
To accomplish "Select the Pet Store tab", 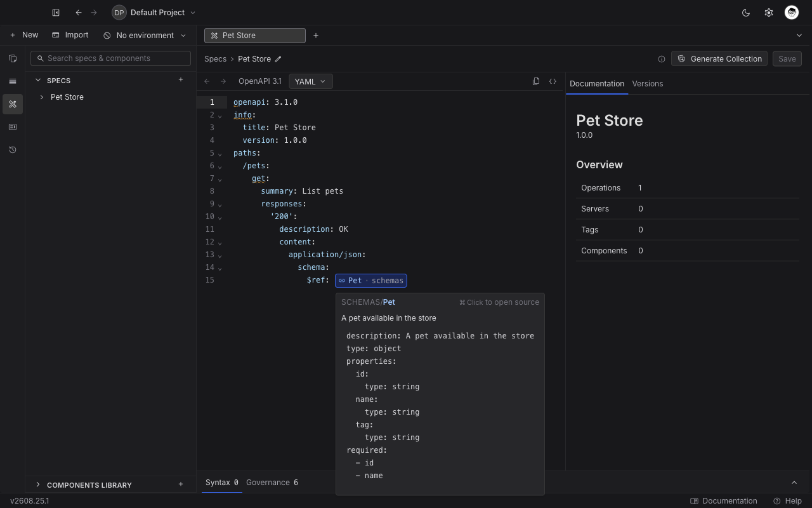I will 255,36.
